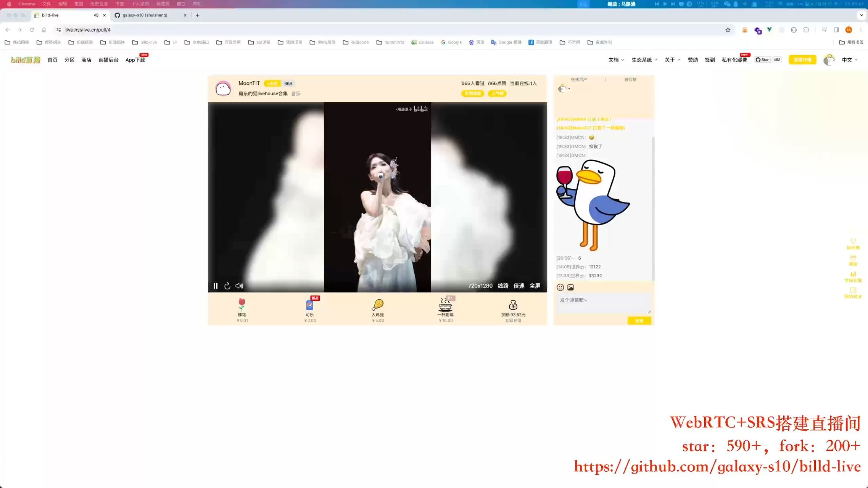Open 全站充值 via the chart icon on right sidebar

(853, 274)
